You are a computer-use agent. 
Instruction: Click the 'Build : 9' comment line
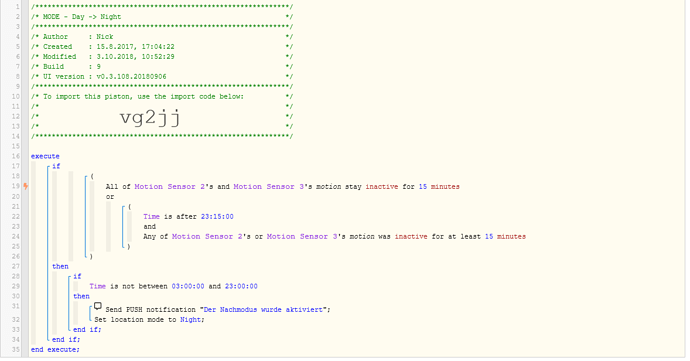tap(162, 66)
